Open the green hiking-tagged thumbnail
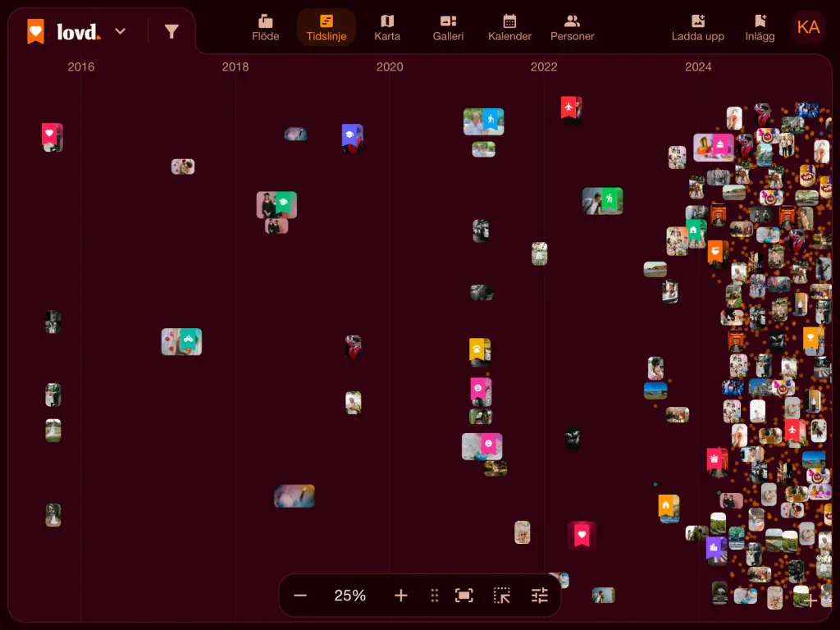 pos(603,201)
